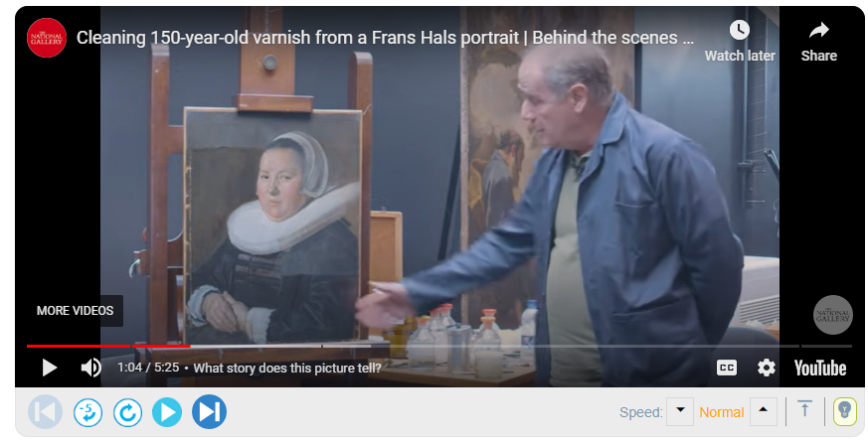Open National Gallery channel avatar
This screenshot has height=446, width=868.
47,38
